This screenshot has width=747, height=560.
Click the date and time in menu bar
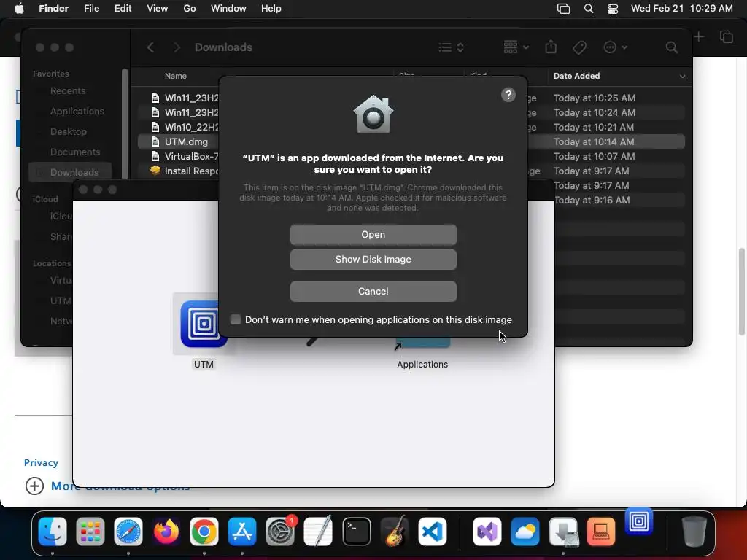tap(682, 9)
